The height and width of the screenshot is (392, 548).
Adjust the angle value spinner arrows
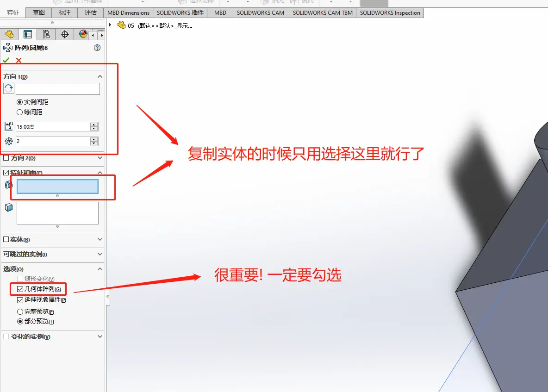point(94,126)
